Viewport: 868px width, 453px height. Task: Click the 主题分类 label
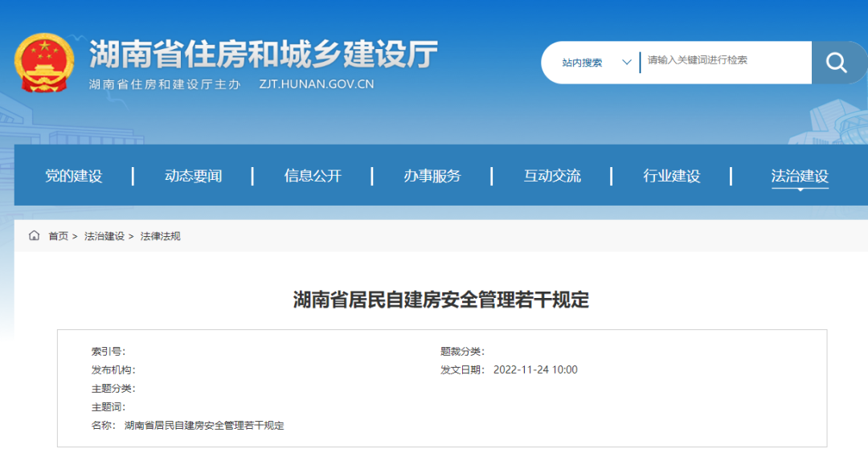(x=113, y=389)
